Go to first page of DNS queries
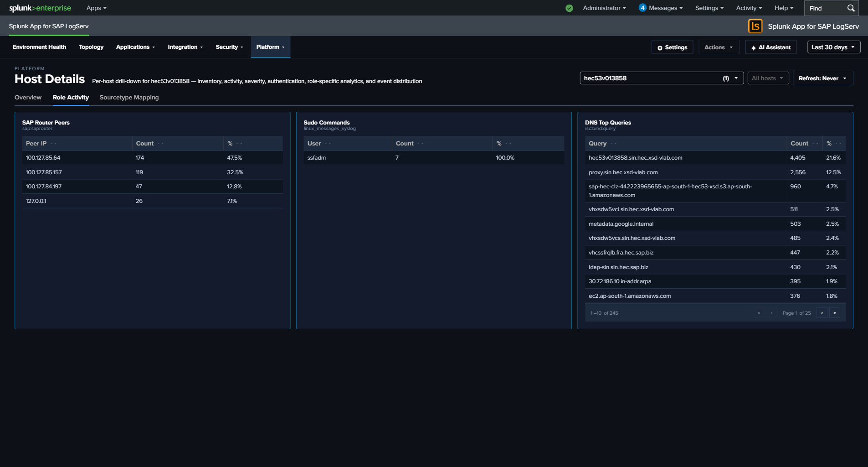Viewport: 868px width, 467px height. click(759, 313)
